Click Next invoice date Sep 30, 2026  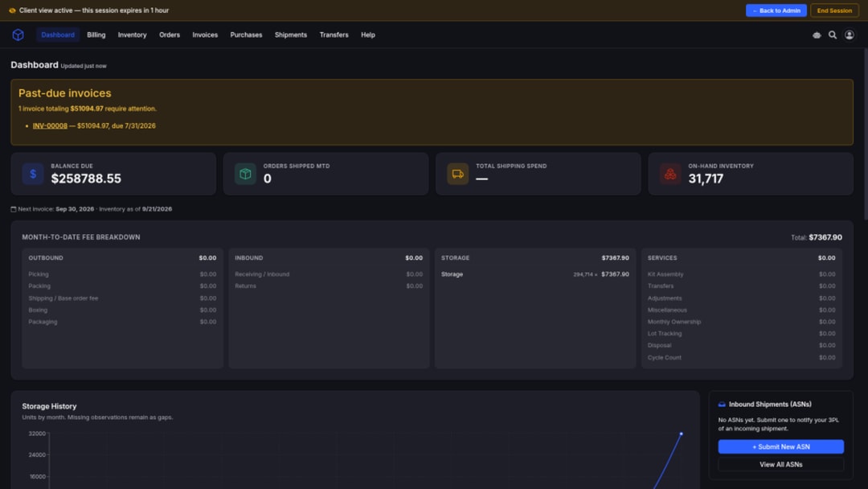tap(75, 209)
